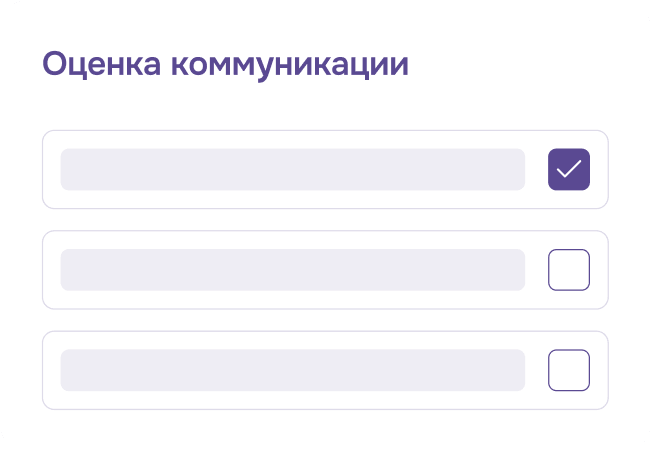The image size is (651, 452).
Task: Select the third gray placeholder bar
Action: tap(293, 370)
